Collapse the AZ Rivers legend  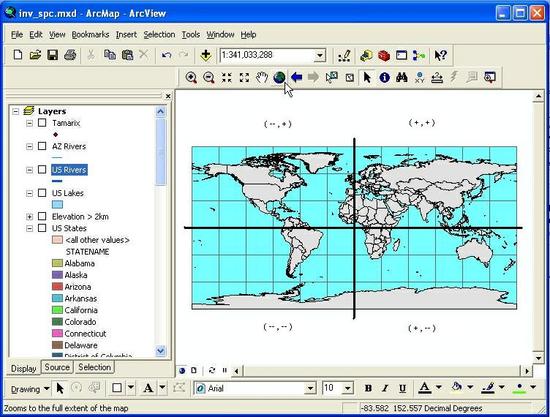point(29,146)
